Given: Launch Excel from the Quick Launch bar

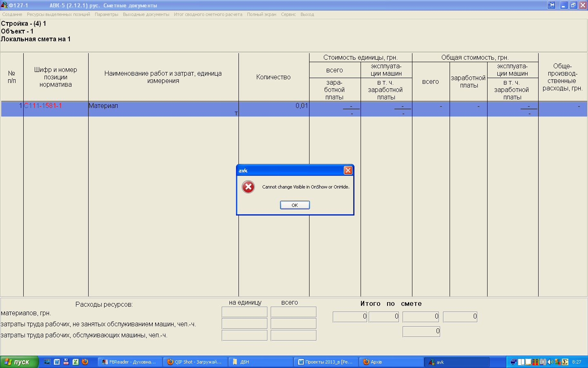Looking at the screenshot, I should point(76,362).
